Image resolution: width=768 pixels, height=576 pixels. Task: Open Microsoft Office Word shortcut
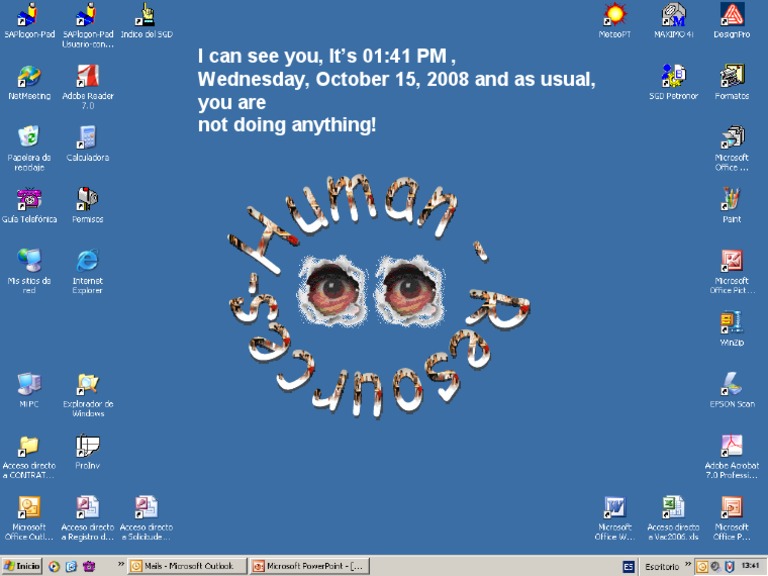point(615,518)
